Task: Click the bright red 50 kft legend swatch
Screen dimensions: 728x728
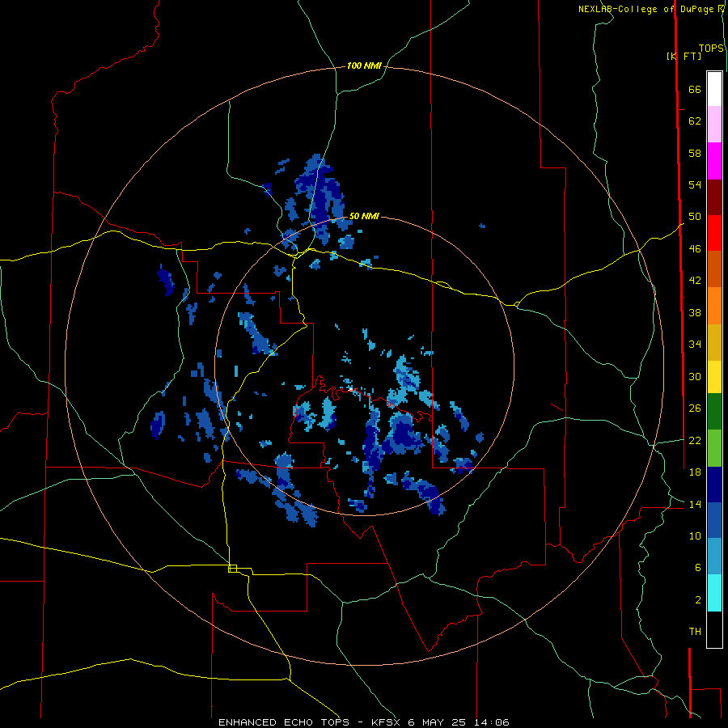Action: (x=714, y=233)
